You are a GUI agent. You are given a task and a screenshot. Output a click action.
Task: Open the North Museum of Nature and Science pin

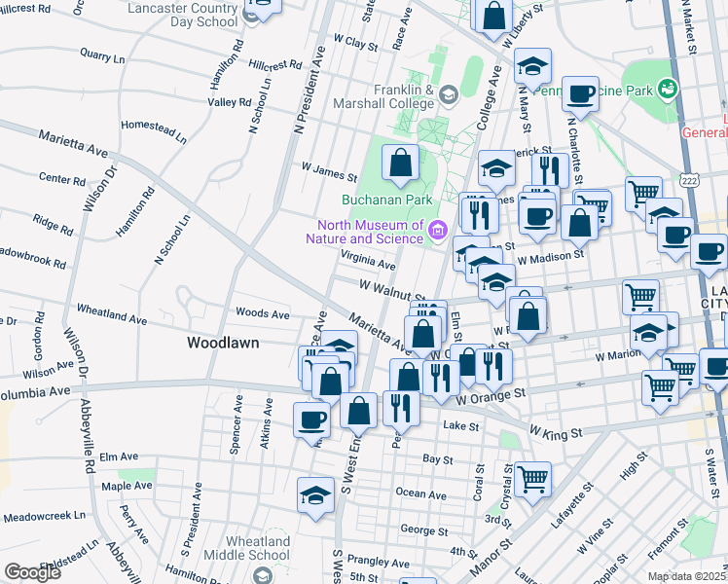(x=438, y=230)
